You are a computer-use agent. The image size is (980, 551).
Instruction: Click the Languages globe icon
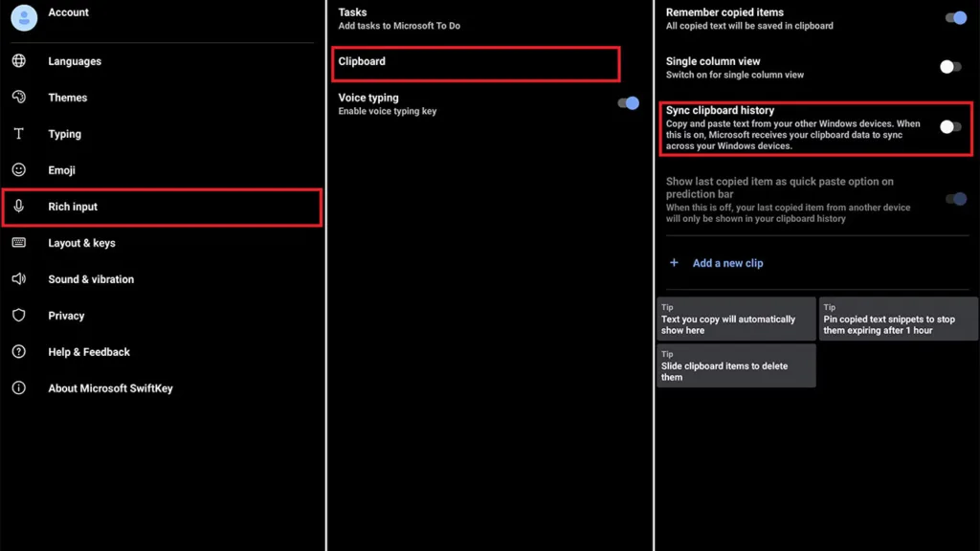19,60
